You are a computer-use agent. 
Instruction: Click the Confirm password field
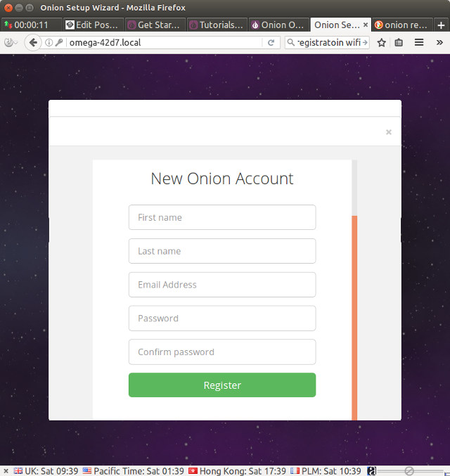pos(222,352)
